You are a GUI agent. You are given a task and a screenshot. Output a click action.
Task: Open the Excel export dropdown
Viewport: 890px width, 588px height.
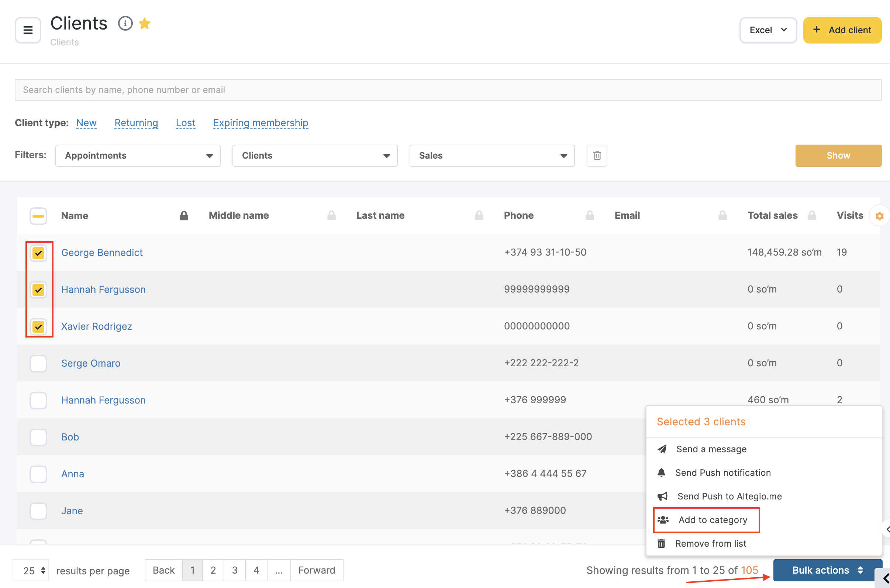(768, 30)
